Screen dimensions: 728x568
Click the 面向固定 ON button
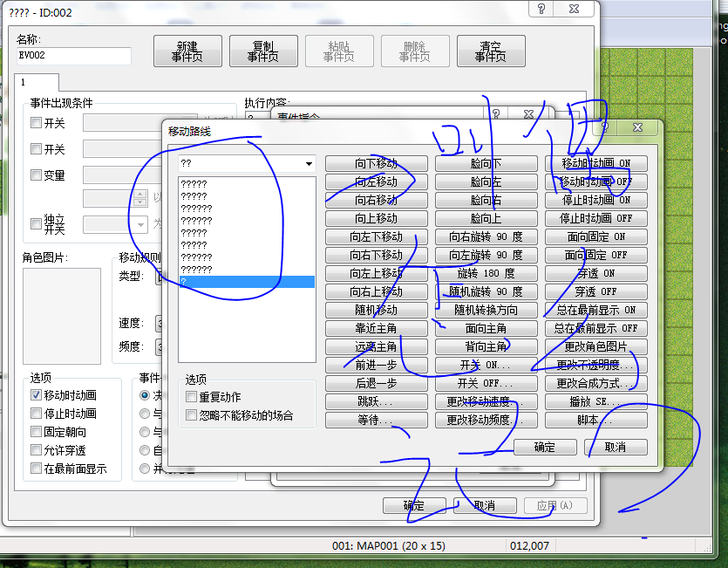(596, 237)
